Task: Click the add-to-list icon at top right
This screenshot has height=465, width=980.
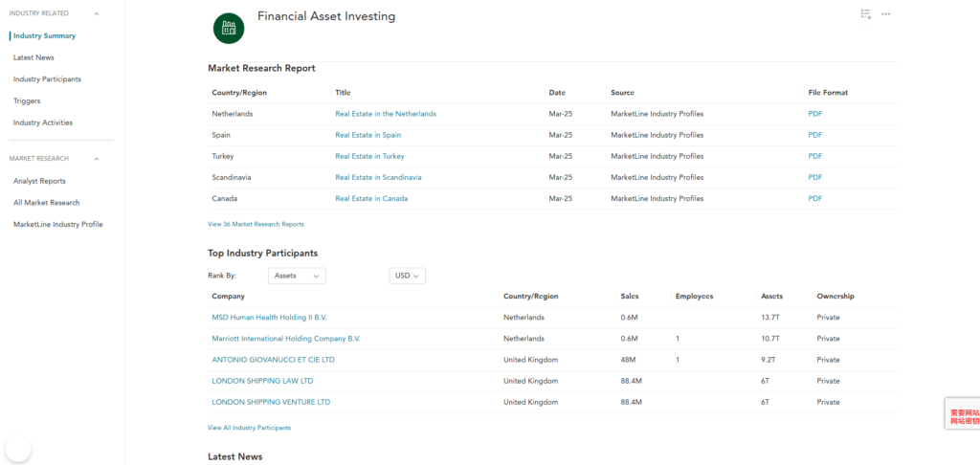Action: 865,14
